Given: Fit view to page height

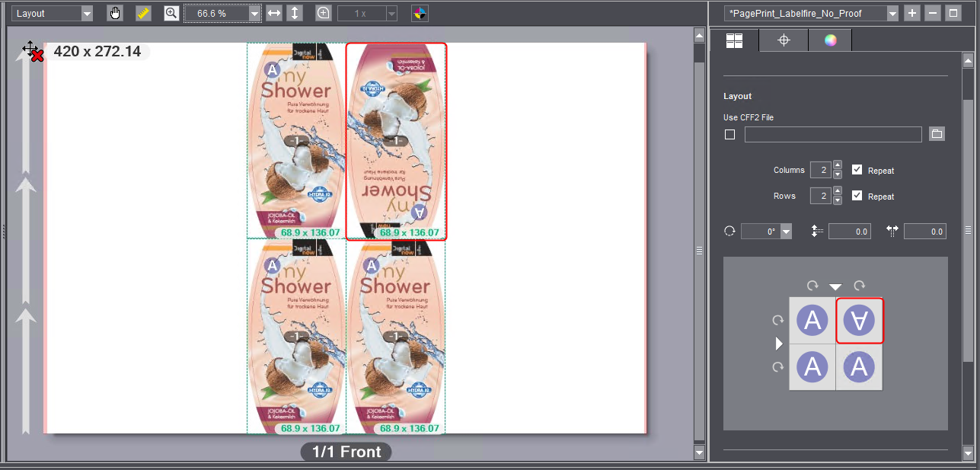Looking at the screenshot, I should [295, 13].
